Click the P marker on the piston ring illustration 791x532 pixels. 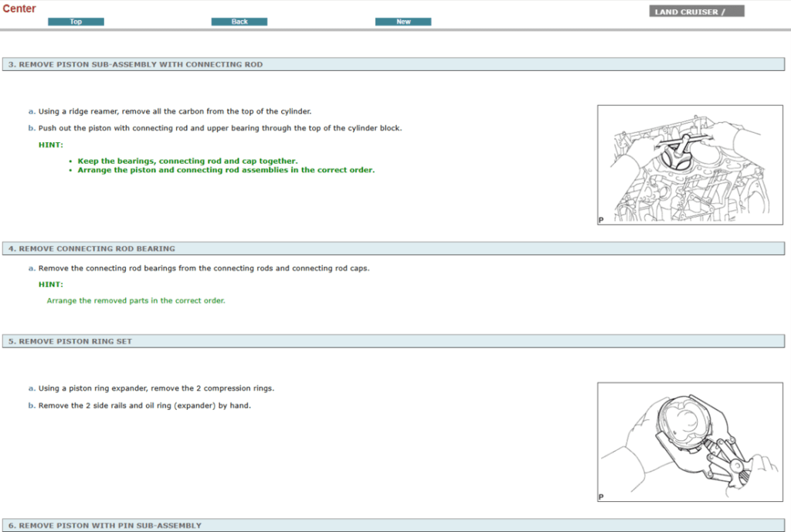coord(601,497)
